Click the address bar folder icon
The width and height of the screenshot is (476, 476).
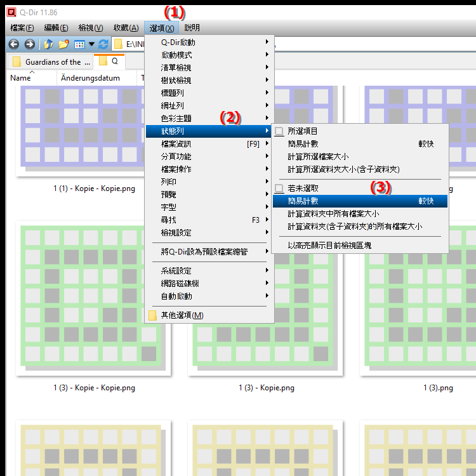point(119,44)
